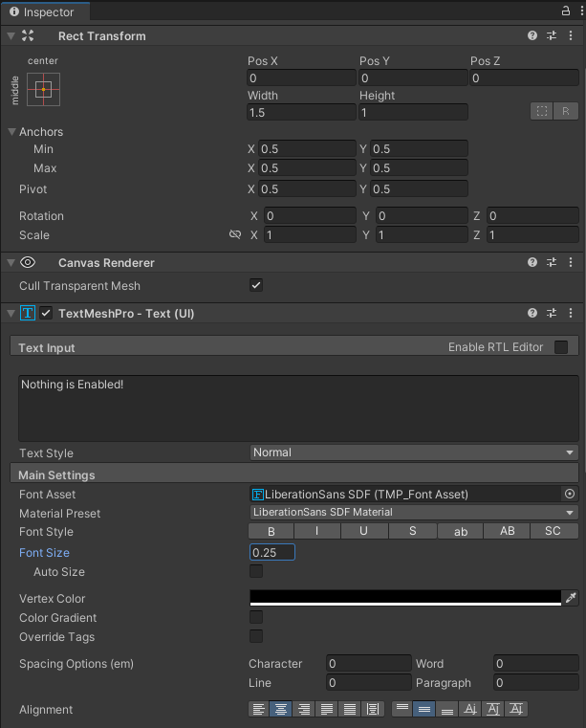Collapse the Anchors foldout
The width and height of the screenshot is (586, 728).
pyautogui.click(x=12, y=132)
